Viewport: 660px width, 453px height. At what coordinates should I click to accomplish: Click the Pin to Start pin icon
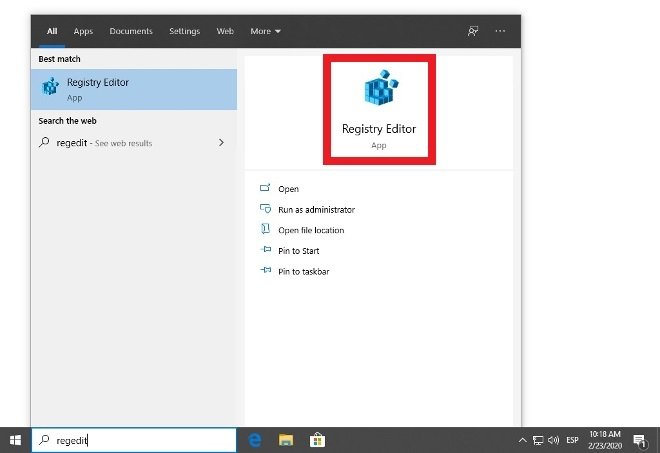pos(266,249)
